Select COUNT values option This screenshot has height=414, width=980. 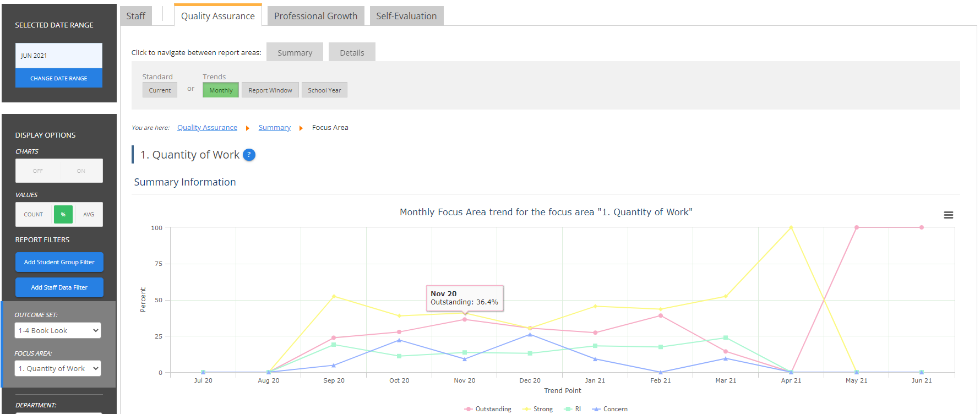34,215
